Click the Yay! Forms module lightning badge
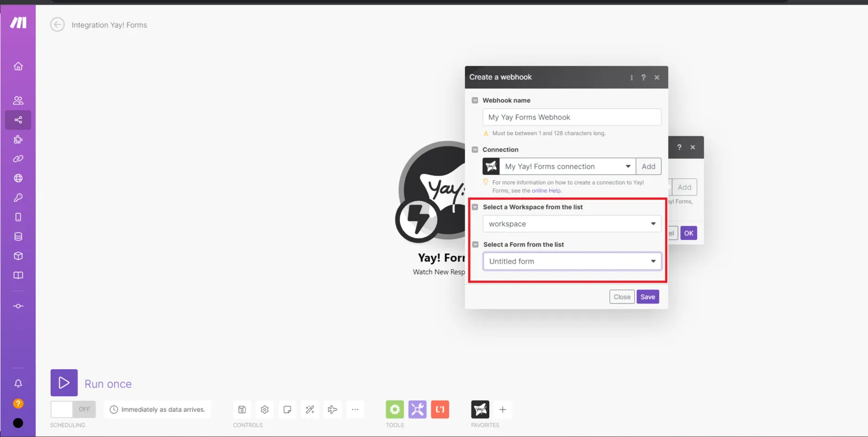868x437 pixels. pyautogui.click(x=417, y=219)
